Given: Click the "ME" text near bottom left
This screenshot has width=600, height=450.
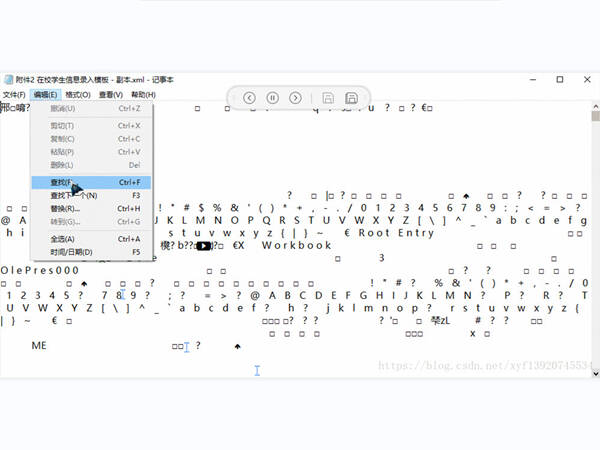Looking at the screenshot, I should click(39, 346).
